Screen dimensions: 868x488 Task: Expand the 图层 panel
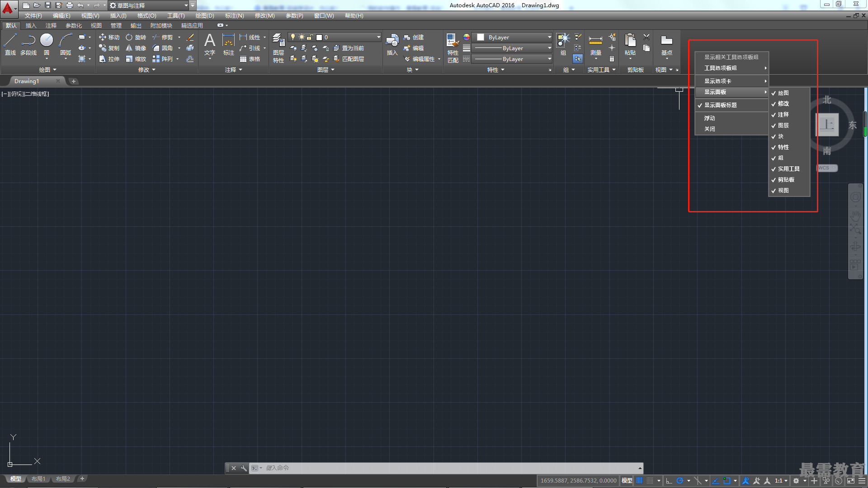click(326, 70)
